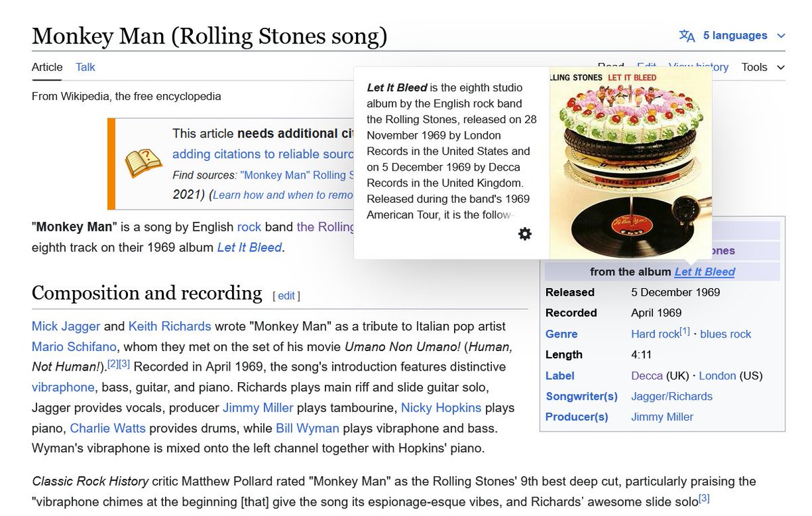Screen dimensions: 812x516
Task: Click the citation needed book icon
Action: [x=144, y=163]
